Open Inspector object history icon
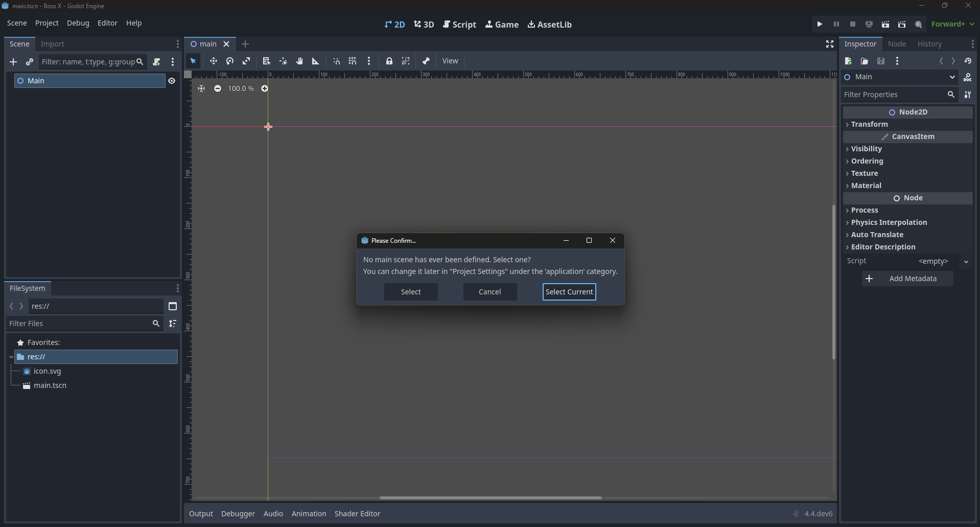The image size is (980, 527). point(968,61)
